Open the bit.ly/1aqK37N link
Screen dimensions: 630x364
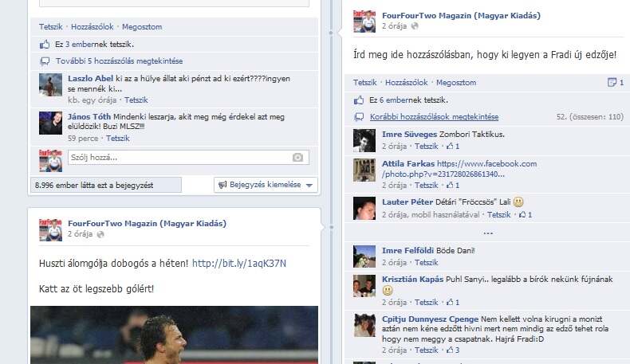239,264
